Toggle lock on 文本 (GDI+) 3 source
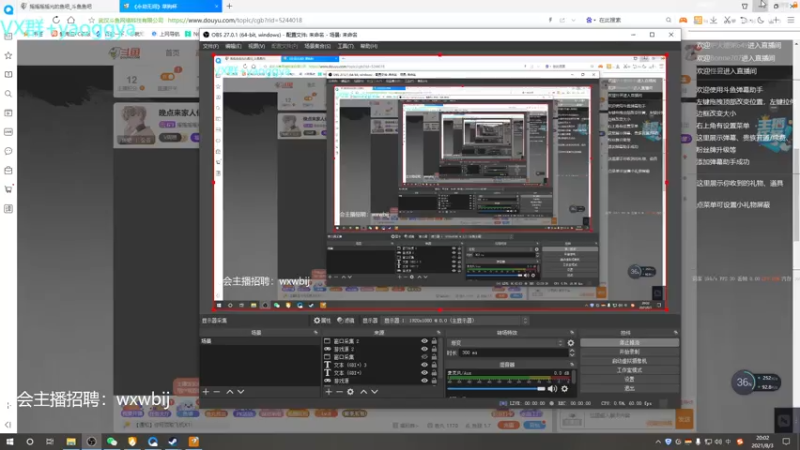Screen dimensions: 800x450 [x=434, y=365]
